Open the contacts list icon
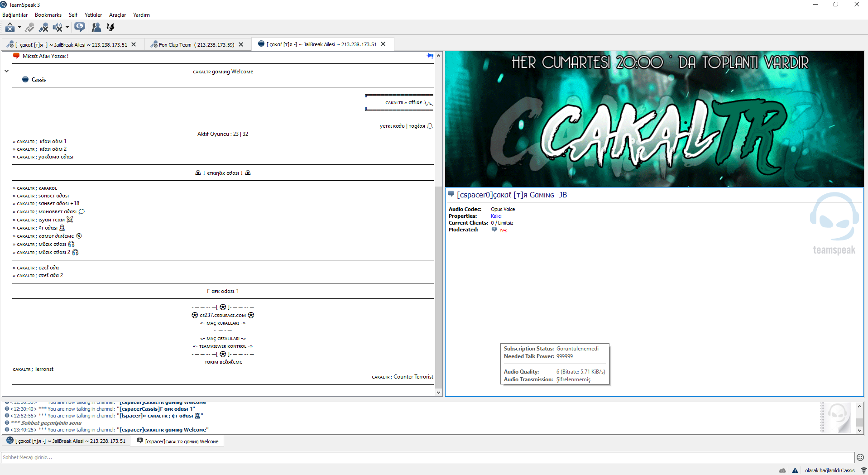868x475 pixels. (96, 28)
